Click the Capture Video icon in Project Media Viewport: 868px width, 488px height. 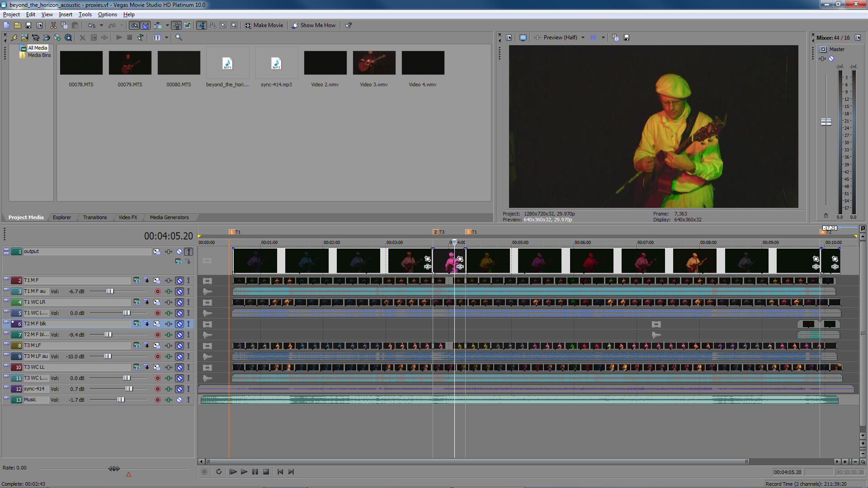tap(36, 38)
